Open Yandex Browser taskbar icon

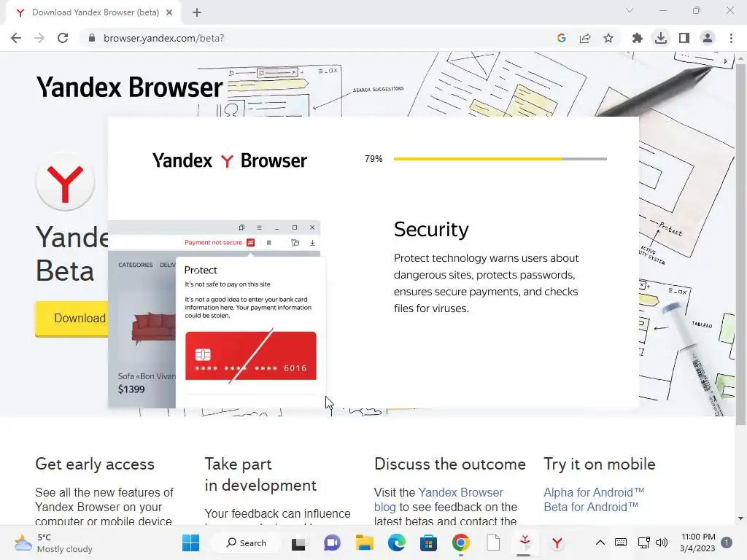pos(557,542)
